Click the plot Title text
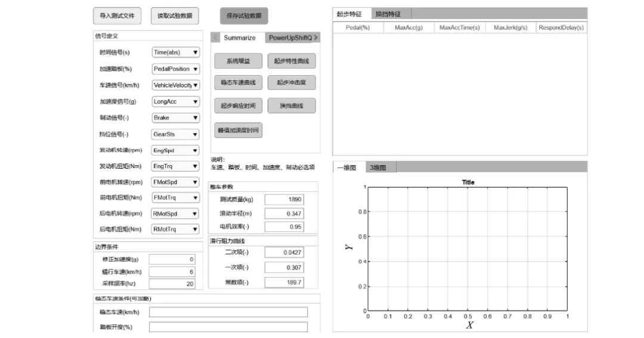 (468, 182)
